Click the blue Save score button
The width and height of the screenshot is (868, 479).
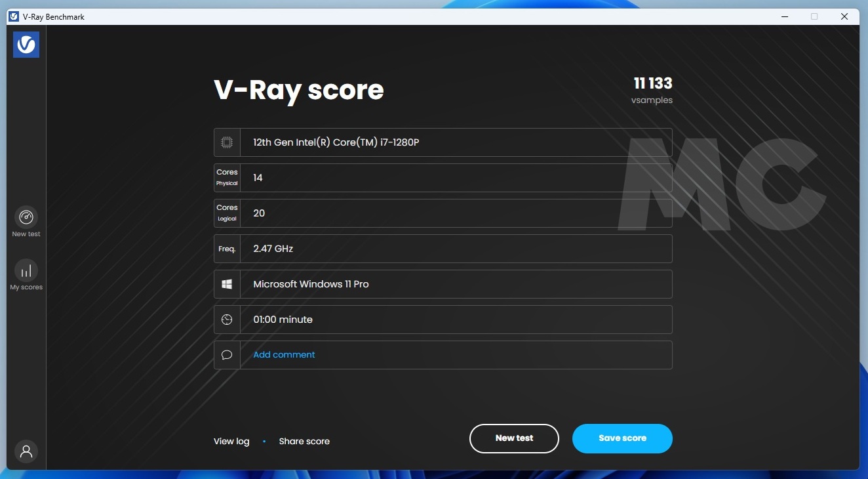pos(621,438)
